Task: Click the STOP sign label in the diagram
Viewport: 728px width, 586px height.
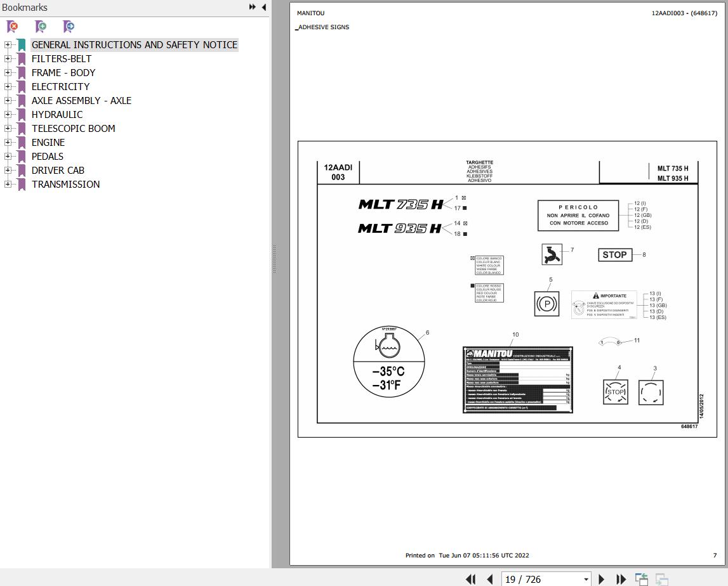Action: pyautogui.click(x=615, y=255)
